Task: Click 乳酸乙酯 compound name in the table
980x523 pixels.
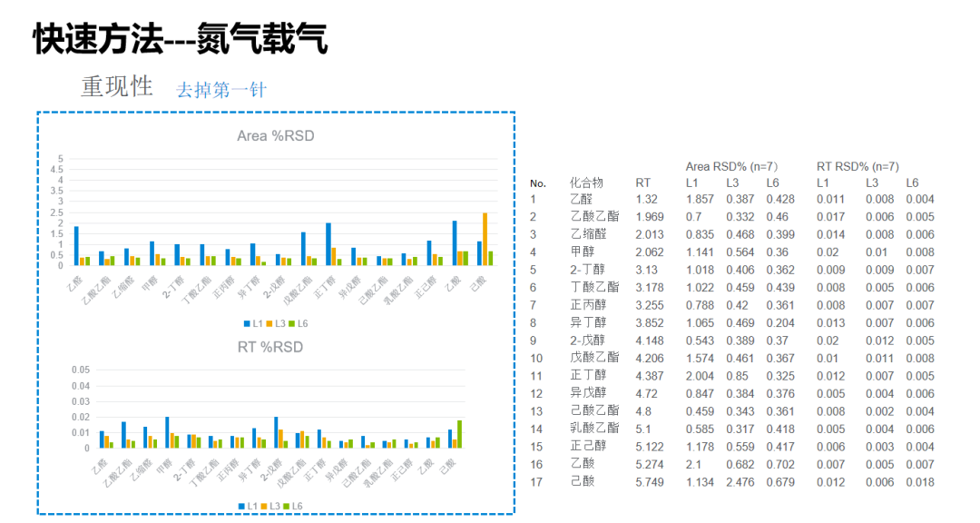Action: point(594,429)
